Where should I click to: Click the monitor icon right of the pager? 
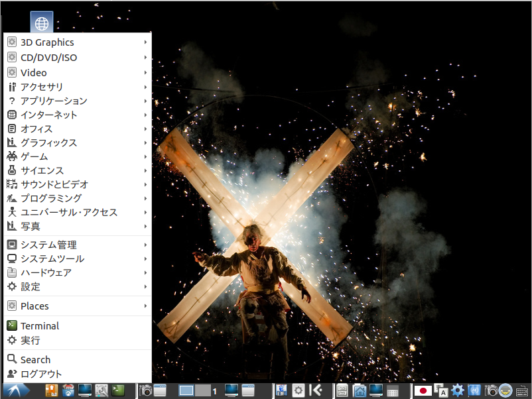[232, 391]
